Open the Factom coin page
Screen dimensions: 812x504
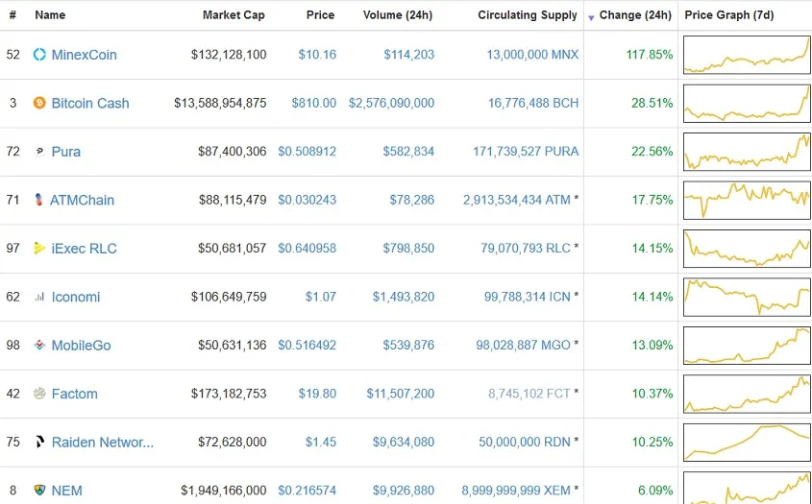(x=75, y=394)
